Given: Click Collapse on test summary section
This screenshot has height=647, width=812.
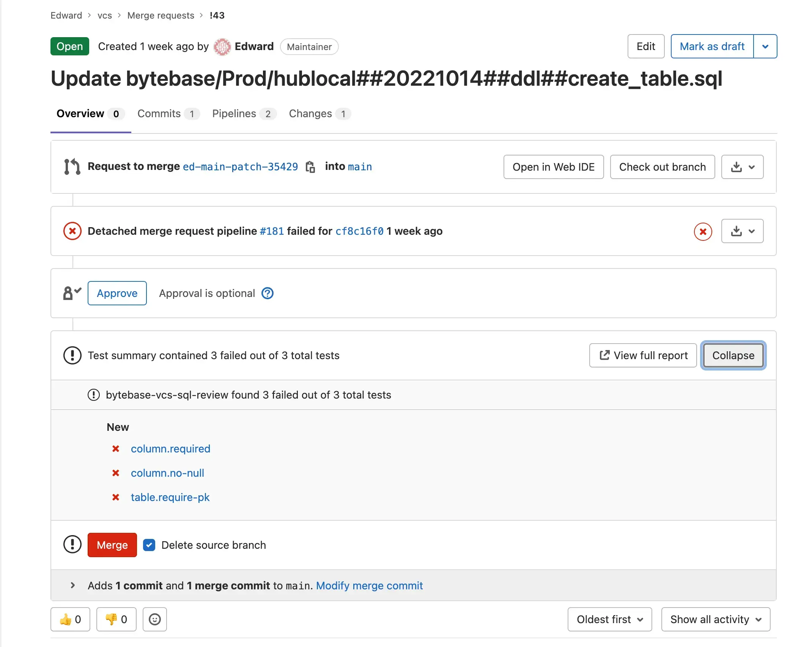Looking at the screenshot, I should [x=733, y=355].
